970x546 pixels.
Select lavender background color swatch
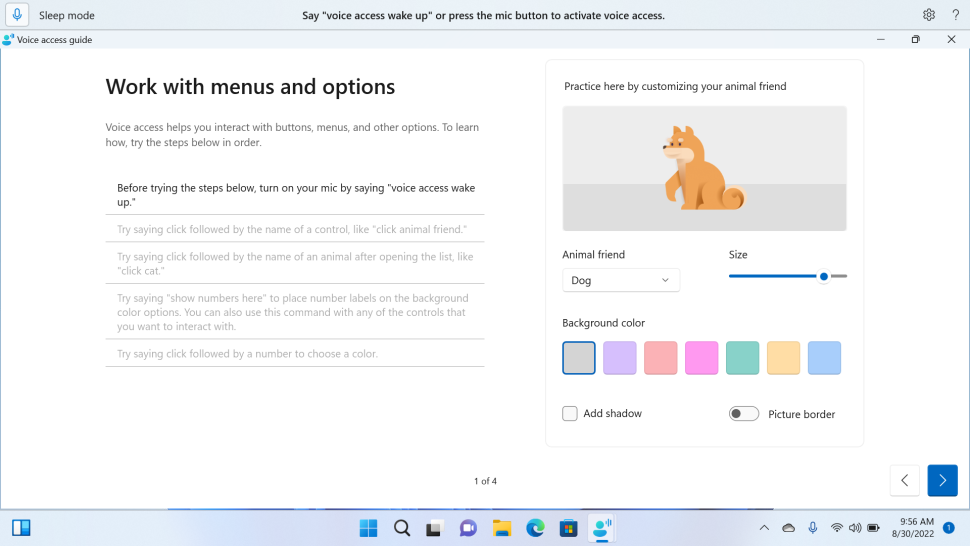[x=619, y=357]
